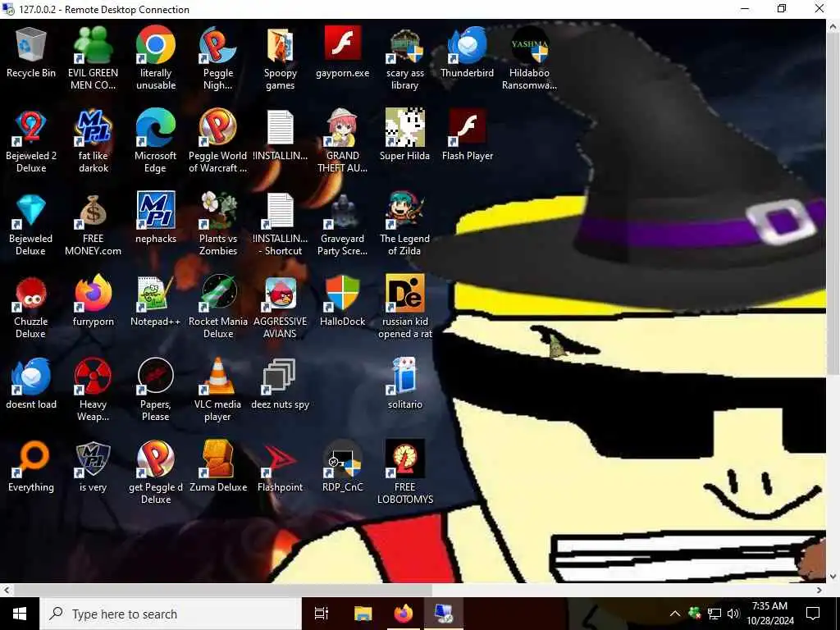Image resolution: width=840 pixels, height=630 pixels.
Task: Open the Windows Start menu
Action: (20, 614)
